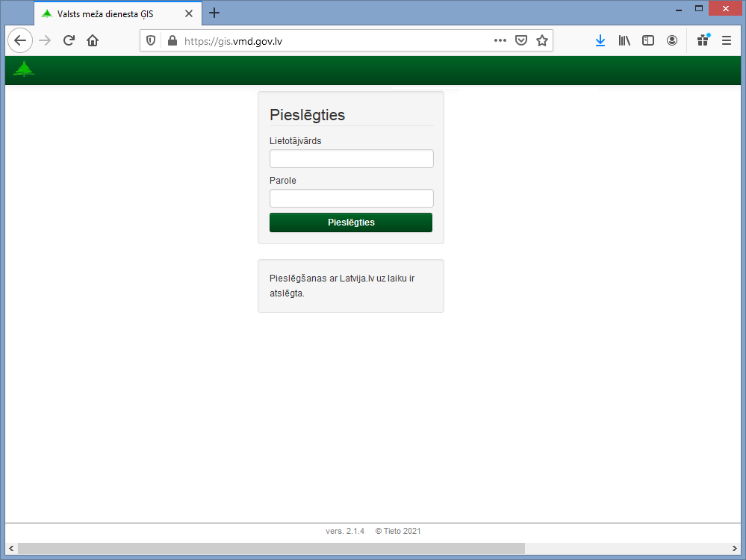The width and height of the screenshot is (746, 560).
Task: Open page actions three-dot menu
Action: (500, 41)
